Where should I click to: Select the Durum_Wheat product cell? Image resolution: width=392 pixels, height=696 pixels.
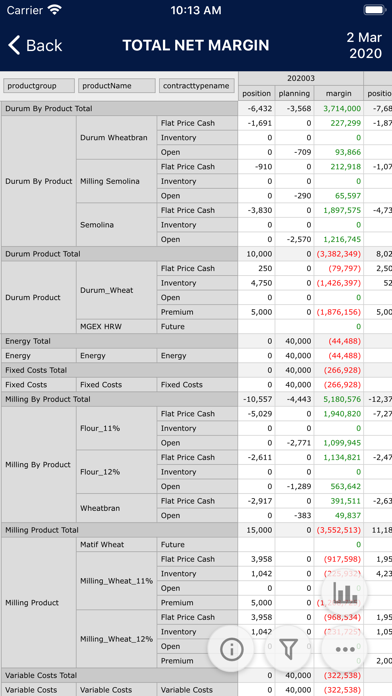point(117,290)
